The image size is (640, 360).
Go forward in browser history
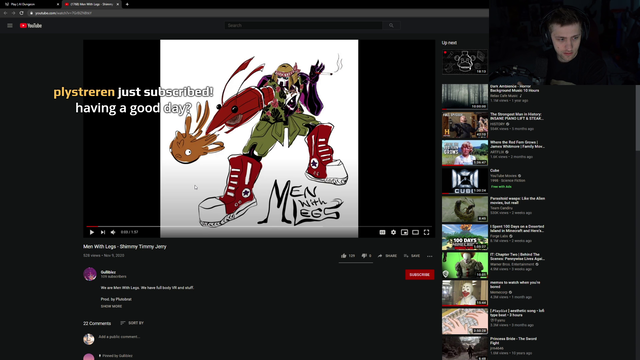(13, 13)
